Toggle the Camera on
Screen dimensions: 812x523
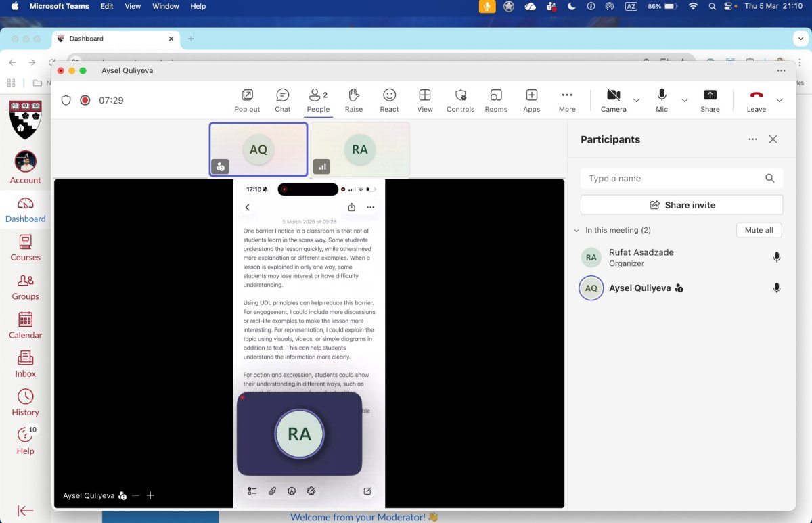613,100
